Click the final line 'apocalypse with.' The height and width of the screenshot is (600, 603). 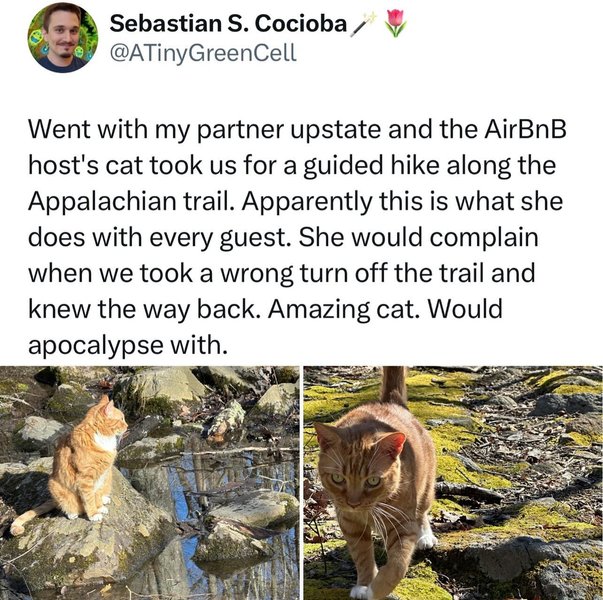(126, 346)
